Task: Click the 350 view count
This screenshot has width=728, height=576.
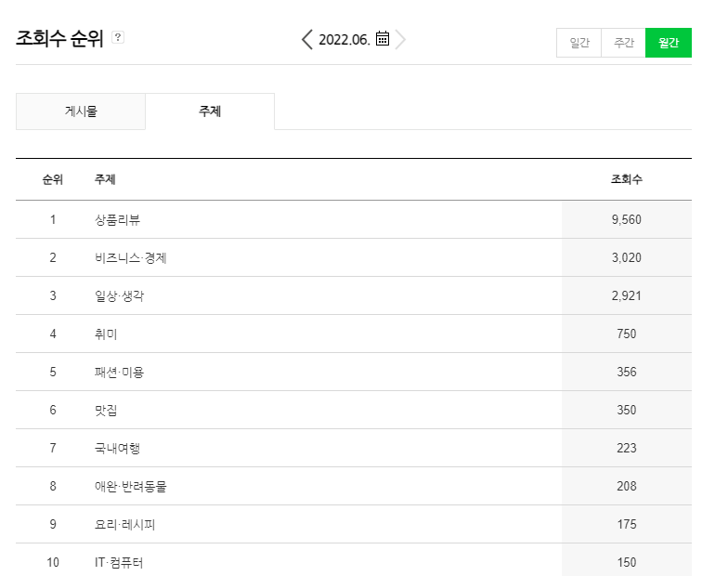Action: (626, 410)
